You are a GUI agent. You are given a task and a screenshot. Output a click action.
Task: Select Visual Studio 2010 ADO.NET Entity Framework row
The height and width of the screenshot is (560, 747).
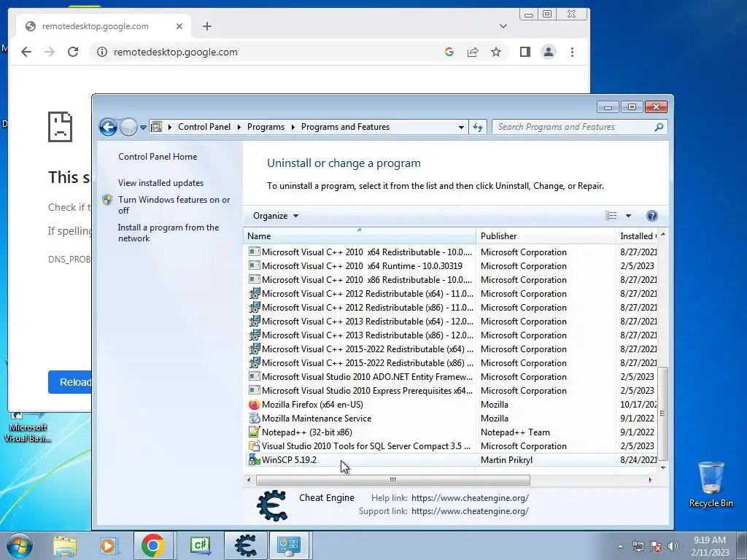tap(452, 376)
